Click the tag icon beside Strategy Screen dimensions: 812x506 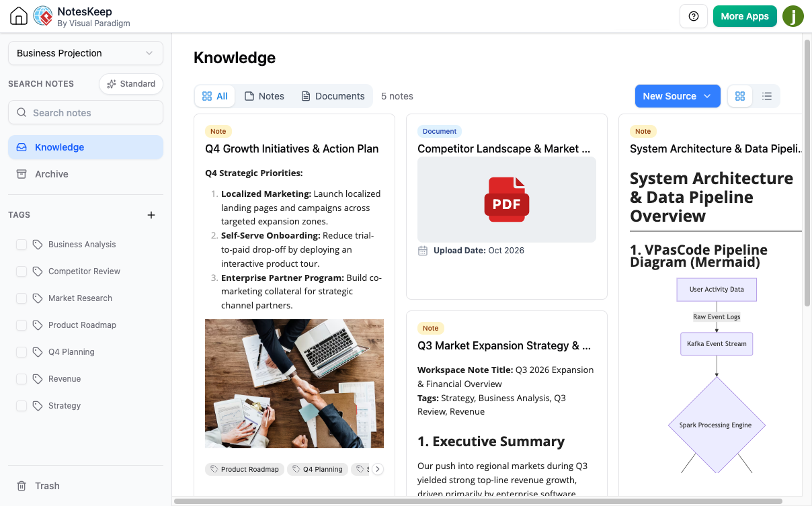(x=38, y=406)
